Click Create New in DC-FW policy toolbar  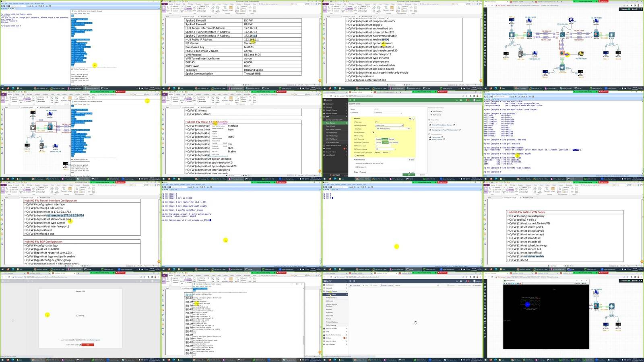click(355, 285)
